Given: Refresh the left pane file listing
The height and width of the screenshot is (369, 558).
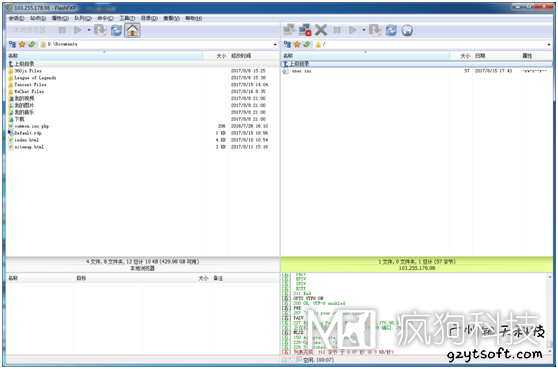Looking at the screenshot, I should tap(116, 30).
